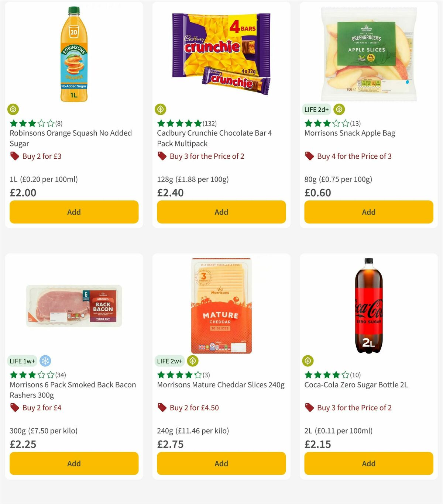Click the Buy 2 for £3 offer link
Viewport: 443px width, 504px height.
click(42, 156)
